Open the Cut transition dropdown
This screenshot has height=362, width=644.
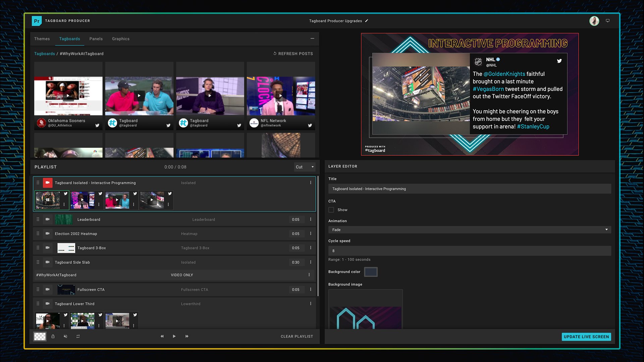304,167
